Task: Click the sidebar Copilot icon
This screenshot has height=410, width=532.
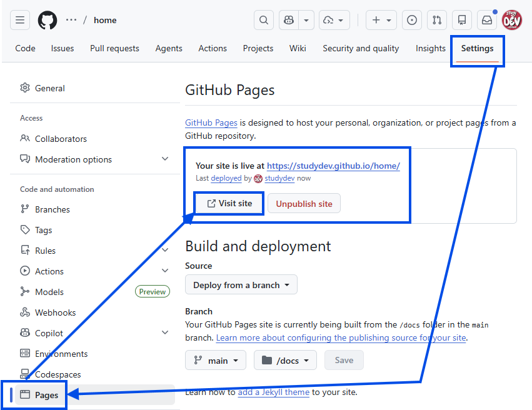Action: click(25, 332)
